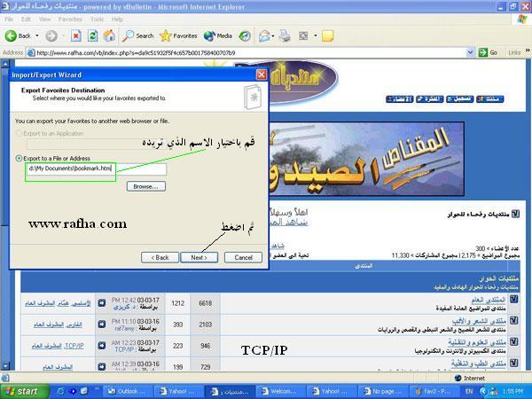Open the Edit menu

(26, 20)
